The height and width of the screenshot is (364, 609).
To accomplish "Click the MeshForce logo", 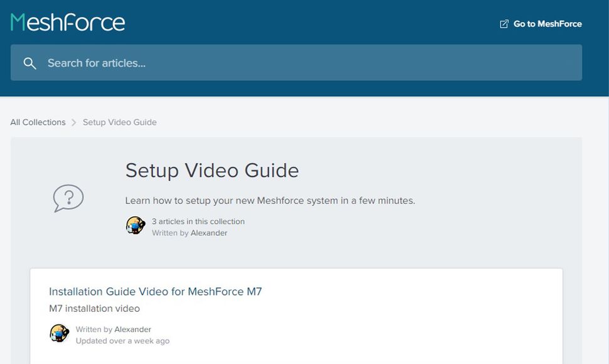I will point(68,22).
